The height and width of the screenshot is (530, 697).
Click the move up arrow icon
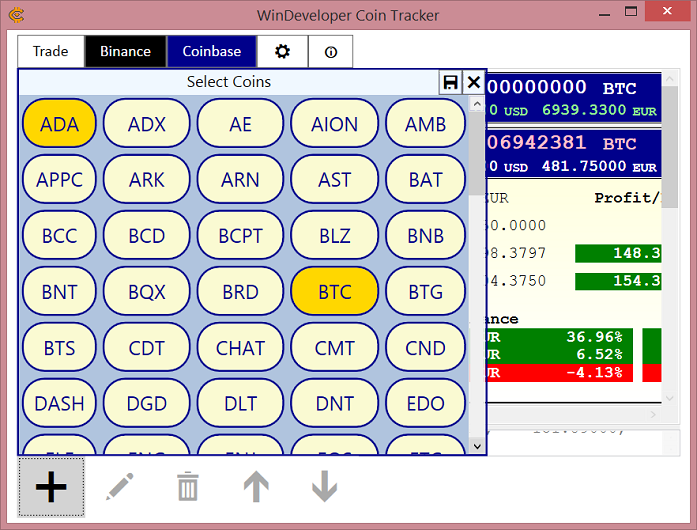pyautogui.click(x=256, y=486)
